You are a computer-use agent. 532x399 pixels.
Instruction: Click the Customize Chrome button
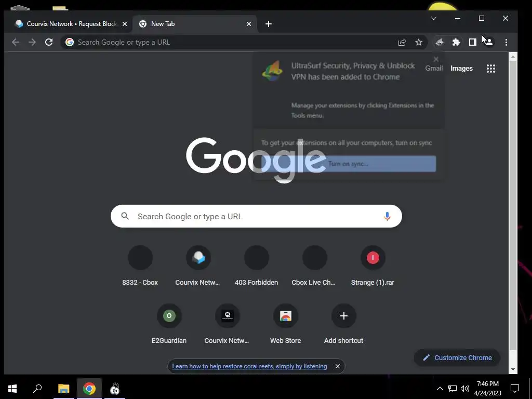point(457,357)
